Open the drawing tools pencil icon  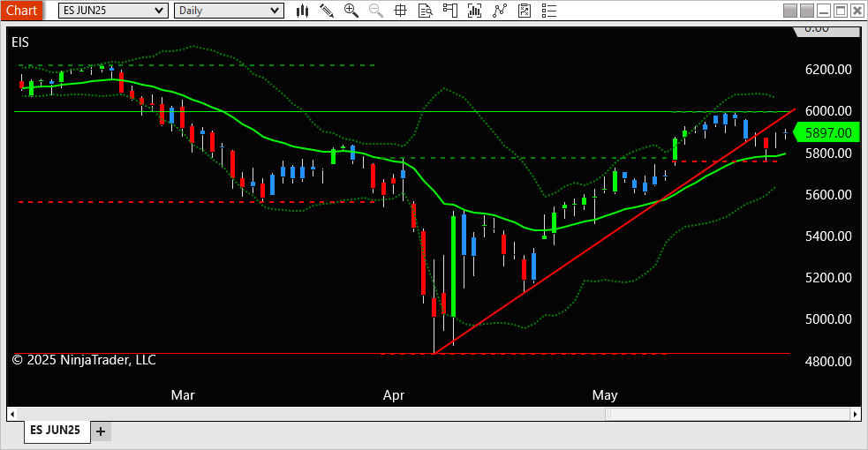pyautogui.click(x=327, y=11)
